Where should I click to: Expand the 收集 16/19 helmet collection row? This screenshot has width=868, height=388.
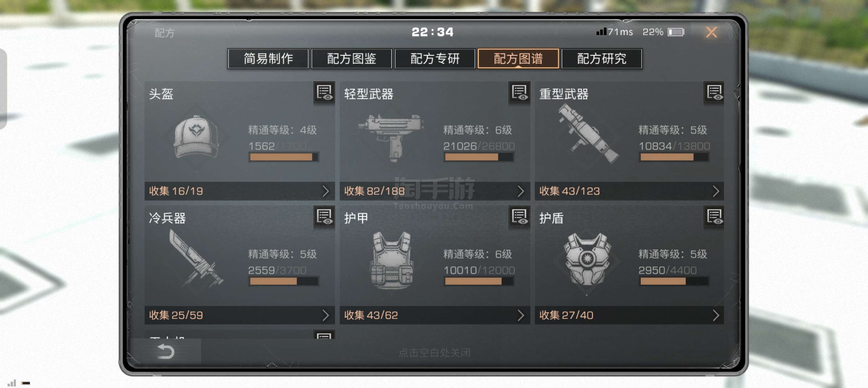click(x=240, y=191)
